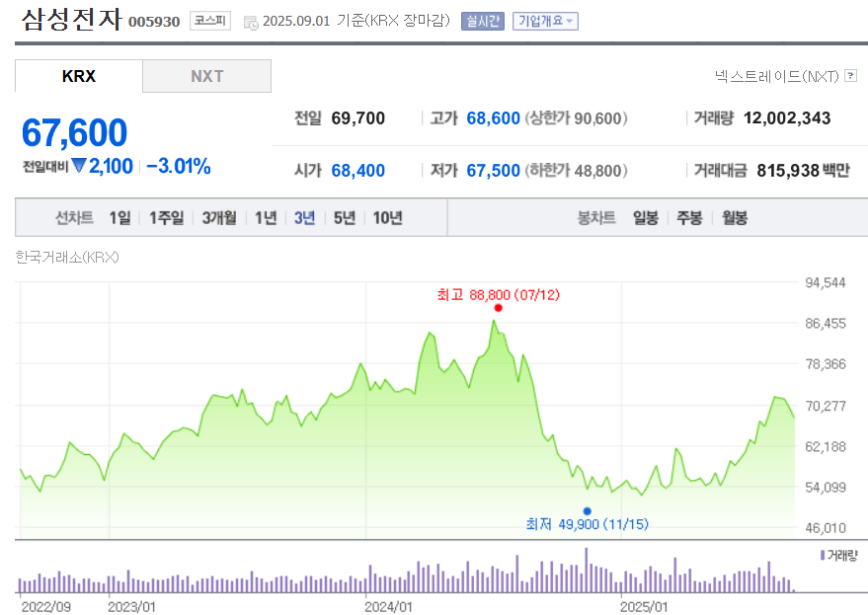This screenshot has height=615, width=868.
Task: Select the 3년 line chart period
Action: point(304,217)
